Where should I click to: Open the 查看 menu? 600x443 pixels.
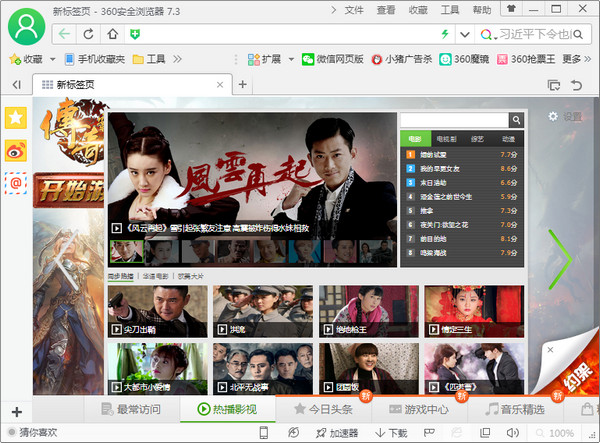386,10
